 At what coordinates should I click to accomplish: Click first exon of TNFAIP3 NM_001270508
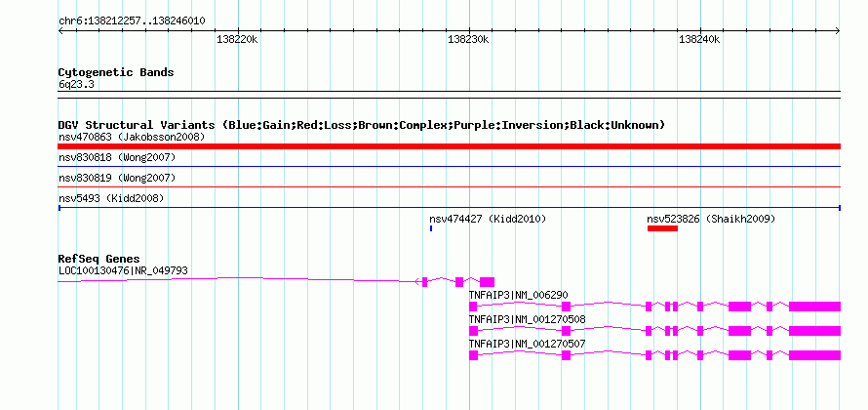pyautogui.click(x=473, y=331)
